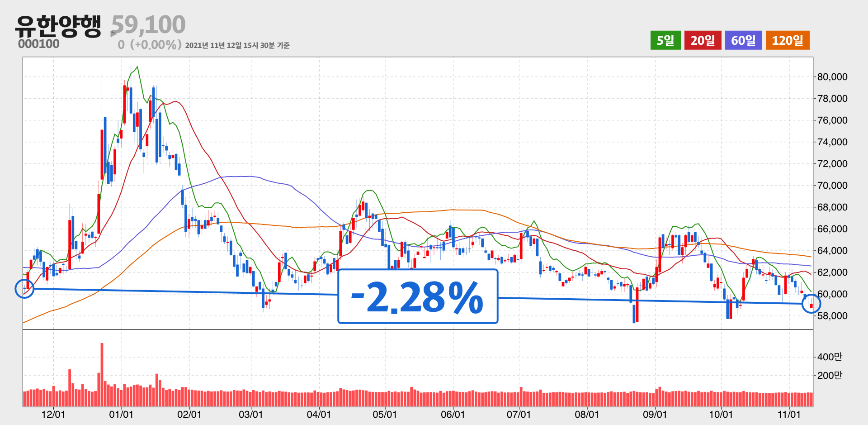Click the 60,000 price axis label

click(832, 294)
